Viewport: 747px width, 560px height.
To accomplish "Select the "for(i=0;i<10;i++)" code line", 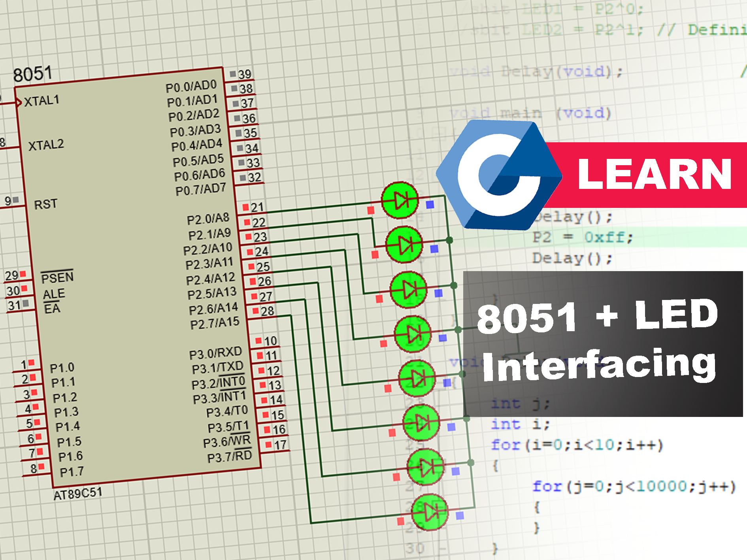I will click(x=577, y=445).
